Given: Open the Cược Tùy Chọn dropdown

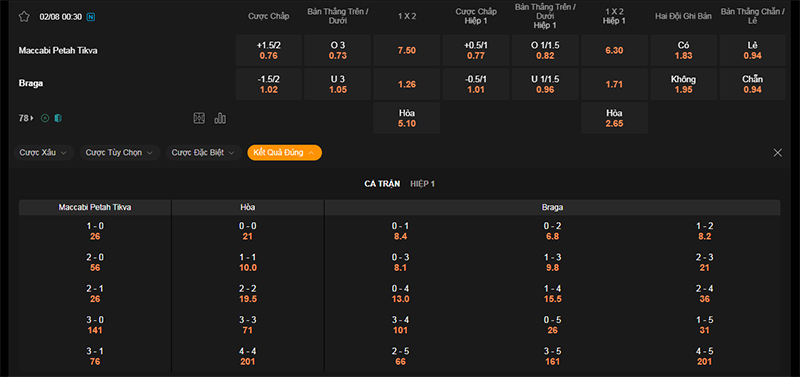Looking at the screenshot, I should tap(120, 153).
